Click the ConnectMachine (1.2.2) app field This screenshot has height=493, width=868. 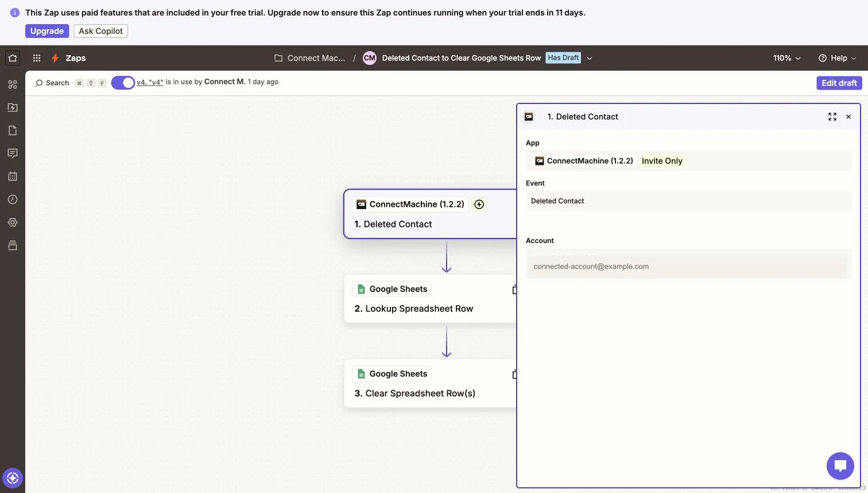coord(688,161)
